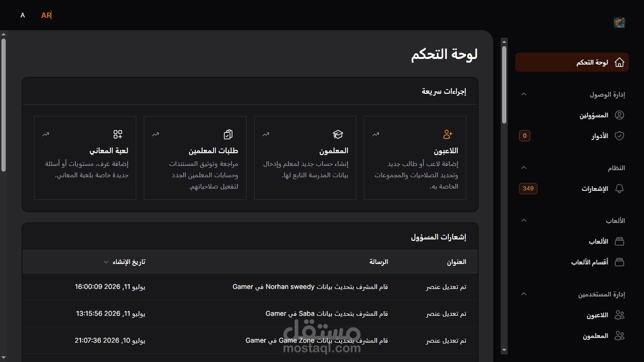Click grid-plus icon on لعبة المعاني card
This screenshot has width=644, height=362.
pyautogui.click(x=118, y=134)
